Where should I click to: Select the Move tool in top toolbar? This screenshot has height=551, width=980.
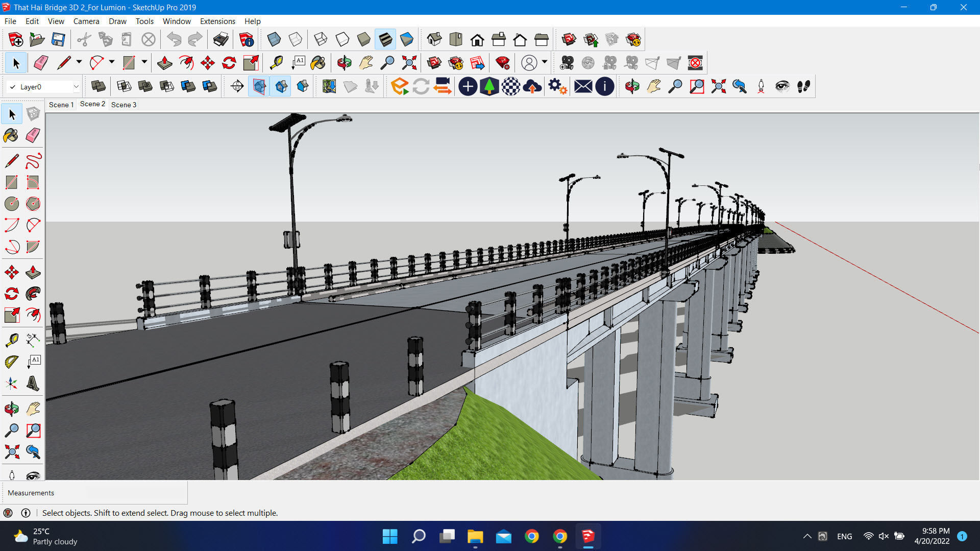[208, 63]
